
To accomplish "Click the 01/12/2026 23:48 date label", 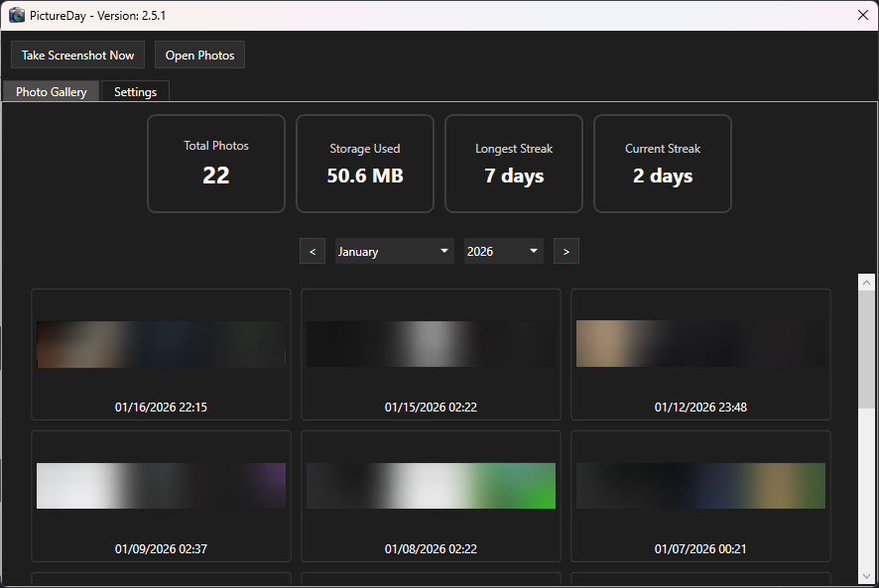I will point(700,408).
